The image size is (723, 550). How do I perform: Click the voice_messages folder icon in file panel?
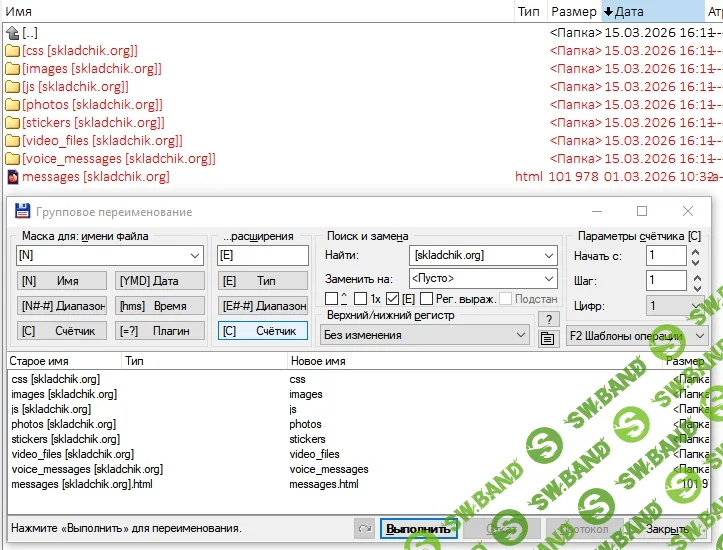pyautogui.click(x=13, y=159)
